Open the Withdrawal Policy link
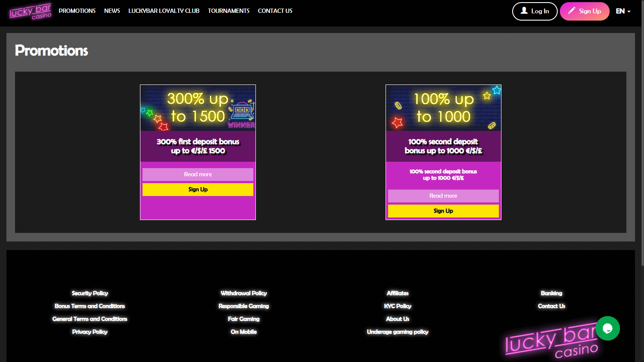The image size is (644, 362). [x=243, y=293]
